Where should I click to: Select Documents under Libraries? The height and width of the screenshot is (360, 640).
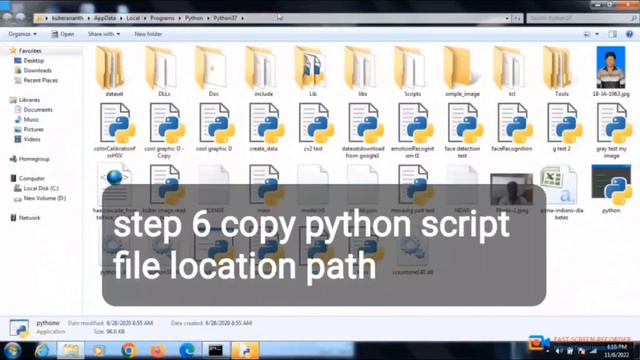38,110
